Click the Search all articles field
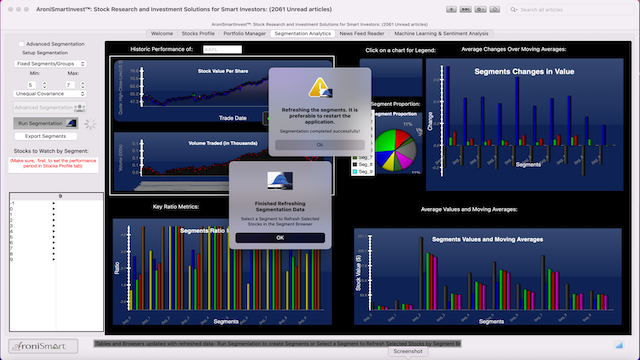Screen dimensions: 640x360 (571, 9)
